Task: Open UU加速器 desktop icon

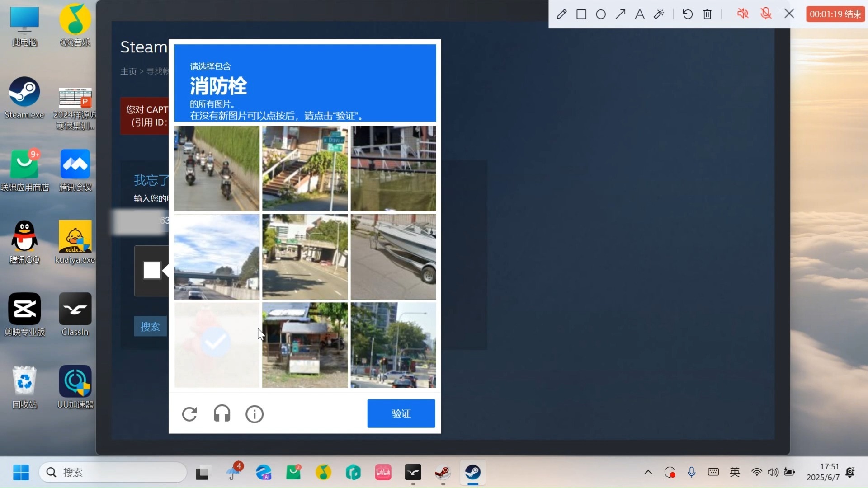Action: (75, 387)
